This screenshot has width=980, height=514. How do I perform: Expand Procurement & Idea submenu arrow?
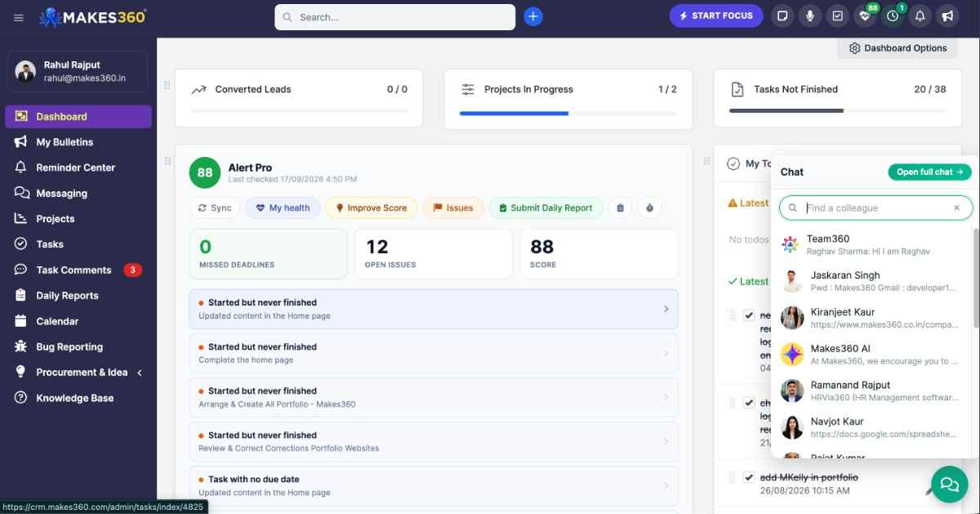[140, 373]
